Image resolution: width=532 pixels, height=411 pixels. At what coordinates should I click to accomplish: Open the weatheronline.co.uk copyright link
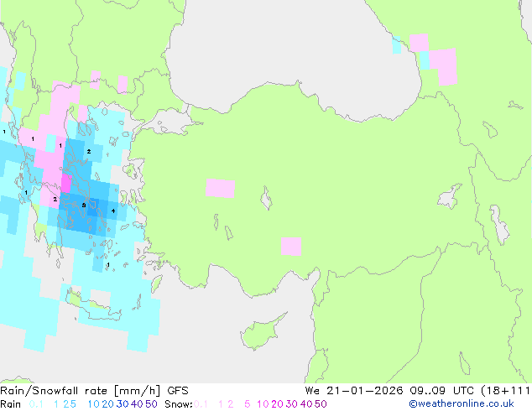(x=461, y=403)
